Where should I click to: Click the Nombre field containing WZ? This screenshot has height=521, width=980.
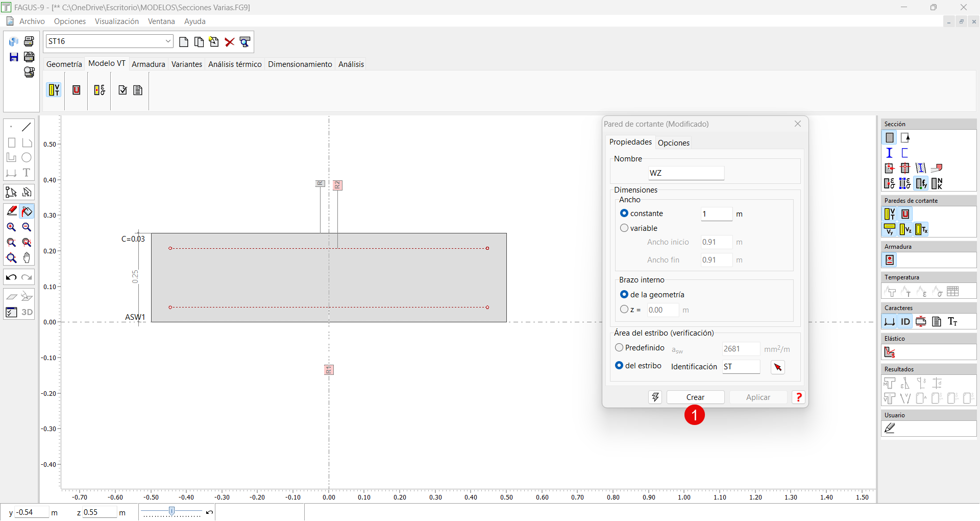click(686, 173)
